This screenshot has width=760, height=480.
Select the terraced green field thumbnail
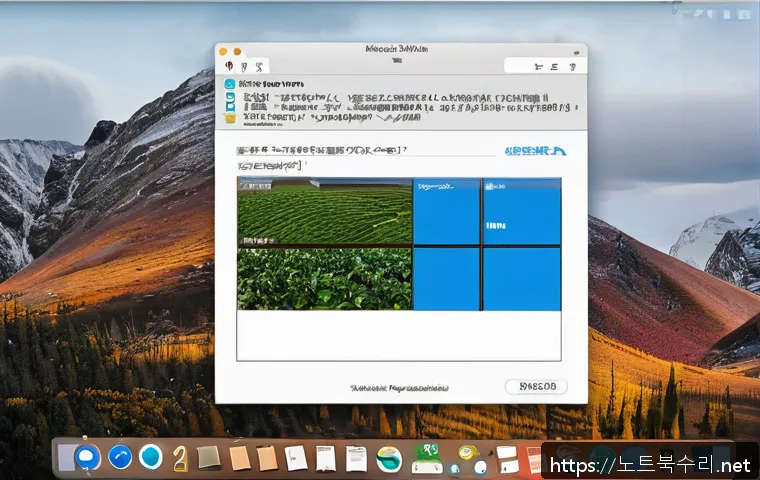[x=325, y=212]
